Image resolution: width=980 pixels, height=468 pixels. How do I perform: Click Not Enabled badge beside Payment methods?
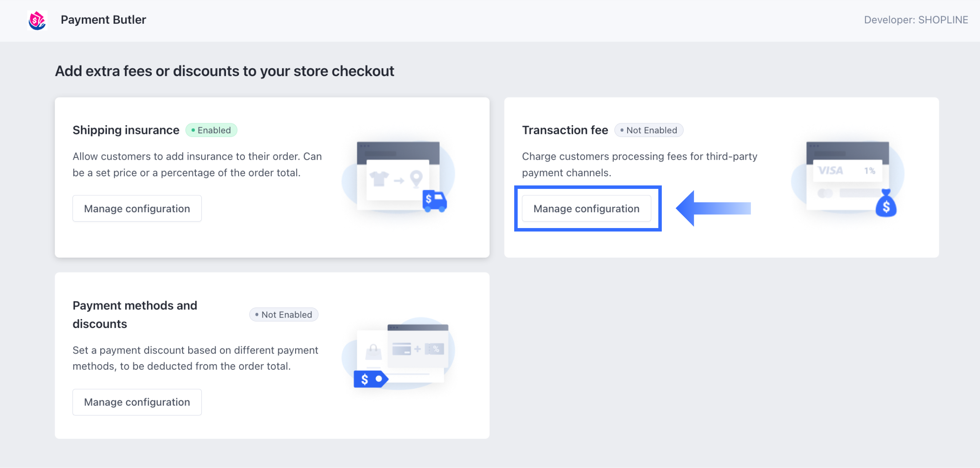(x=284, y=314)
